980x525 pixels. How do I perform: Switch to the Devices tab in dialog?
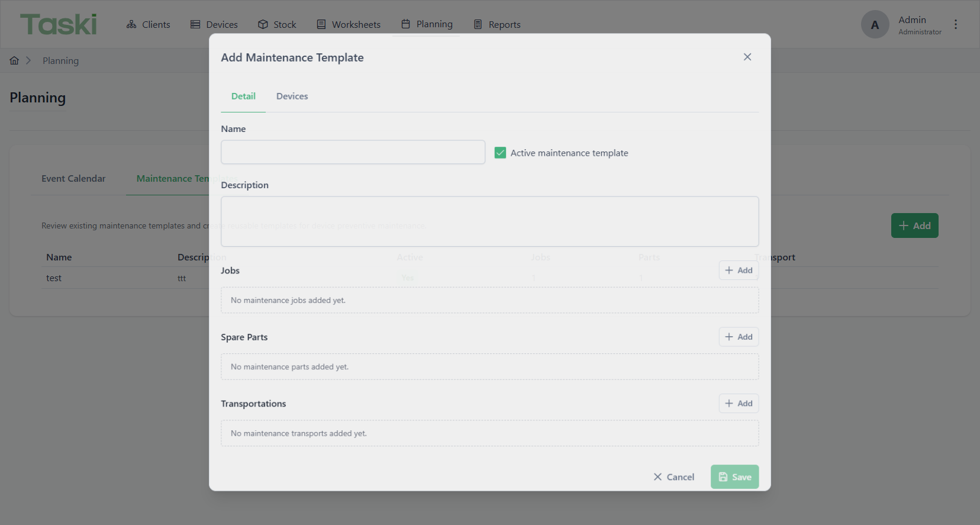(x=292, y=96)
